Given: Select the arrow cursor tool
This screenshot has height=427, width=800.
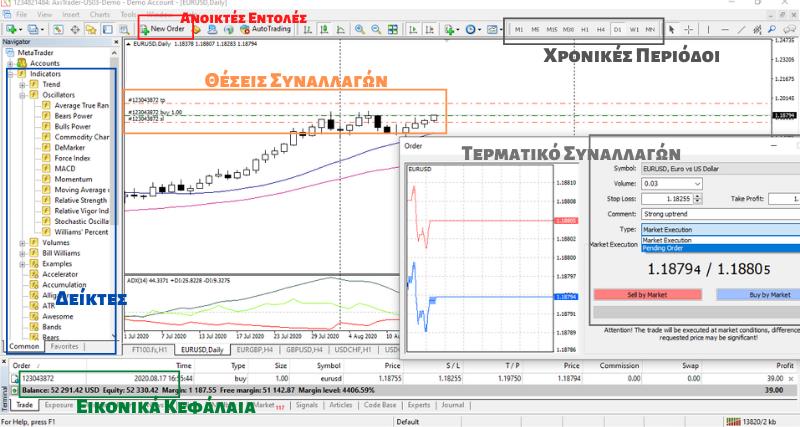Looking at the screenshot, I should [670, 30].
